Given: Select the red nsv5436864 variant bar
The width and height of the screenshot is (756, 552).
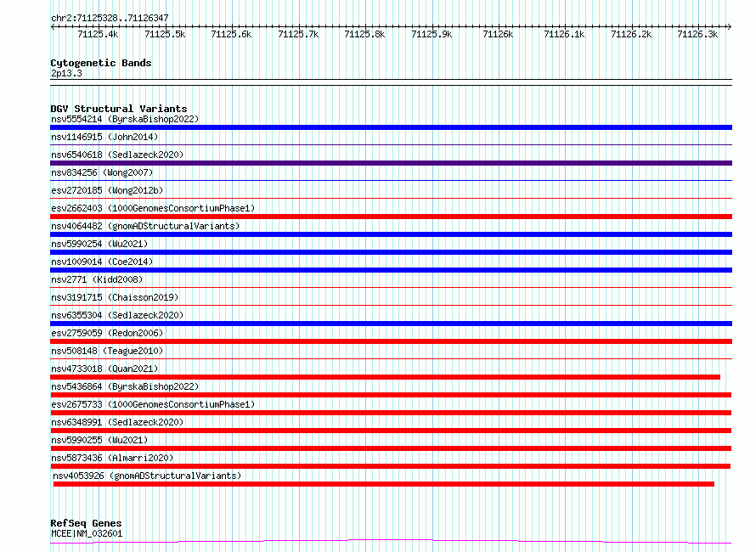Looking at the screenshot, I should tap(391, 395).
